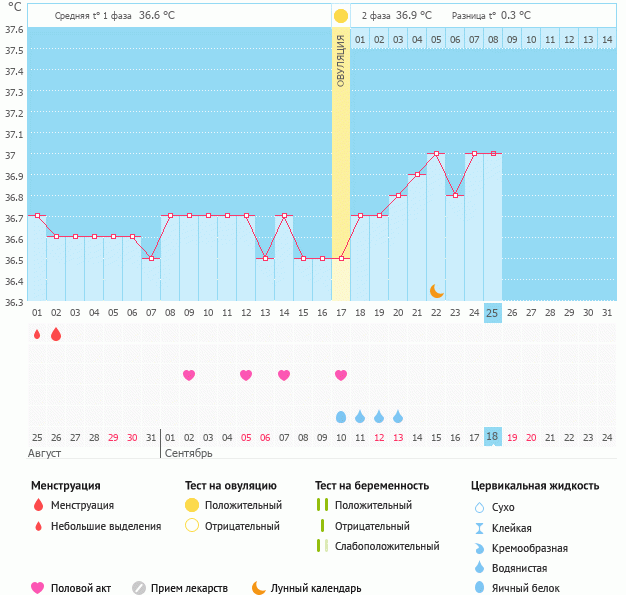Select the menstruation drop on cycle day 02
This screenshot has height=595, width=626.
coord(56,334)
